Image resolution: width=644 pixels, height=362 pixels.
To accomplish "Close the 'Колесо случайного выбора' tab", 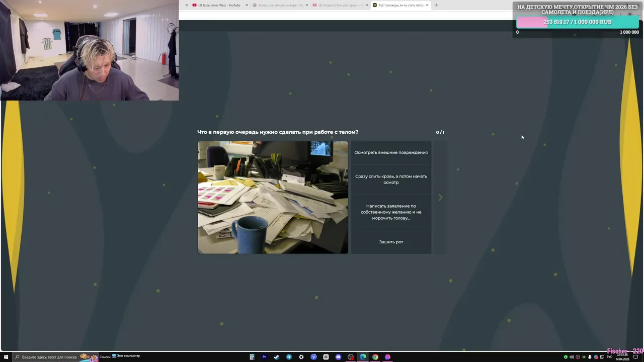I will click(x=307, y=5).
